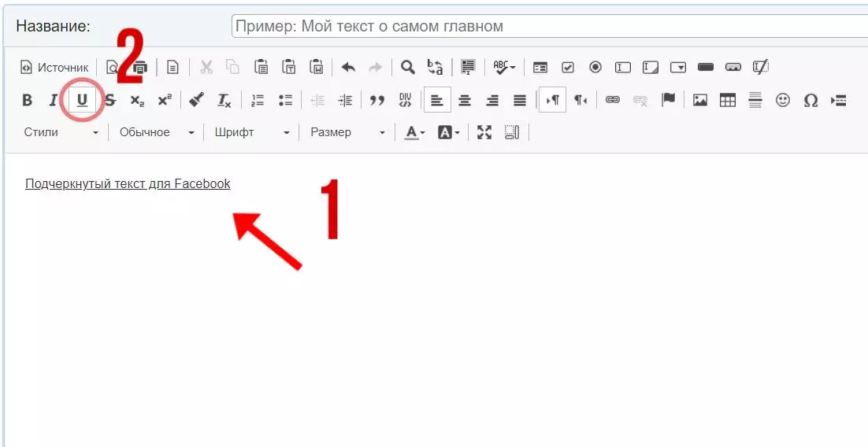
Task: Insert an image button element
Action: (x=733, y=68)
